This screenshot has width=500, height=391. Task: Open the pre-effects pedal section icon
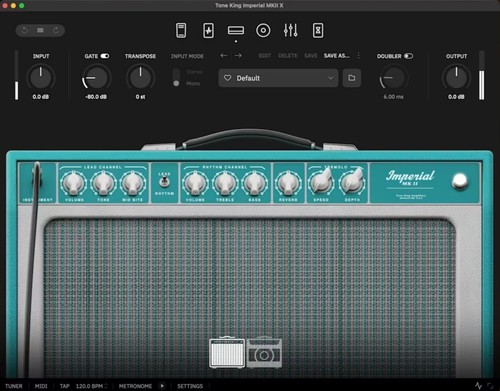point(209,31)
